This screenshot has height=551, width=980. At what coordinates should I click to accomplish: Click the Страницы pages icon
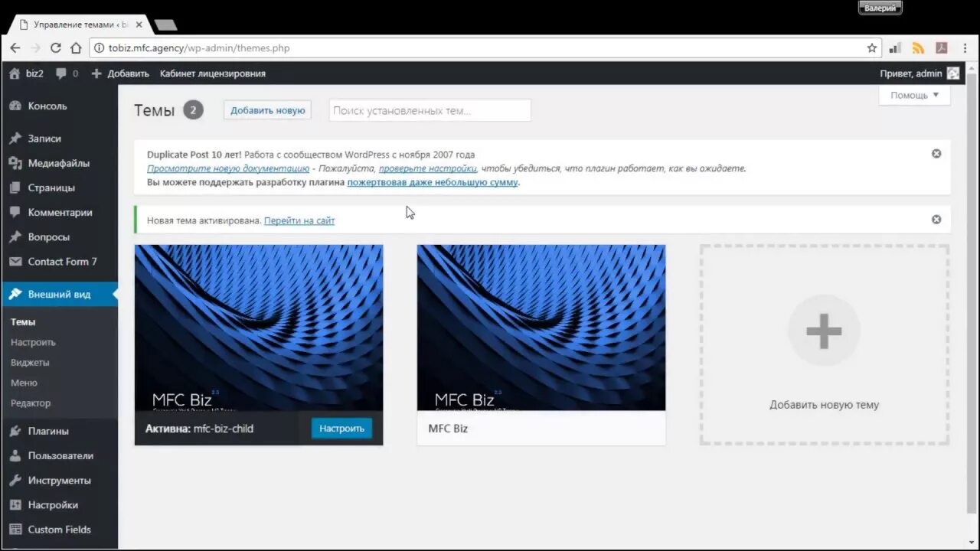[x=15, y=187]
